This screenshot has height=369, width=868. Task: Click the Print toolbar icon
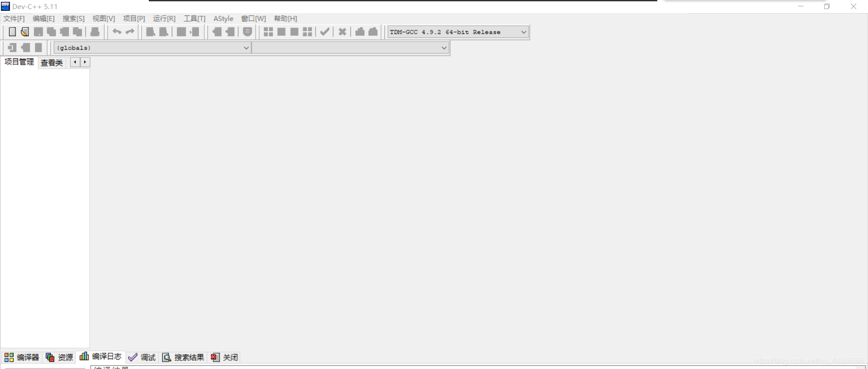click(95, 32)
